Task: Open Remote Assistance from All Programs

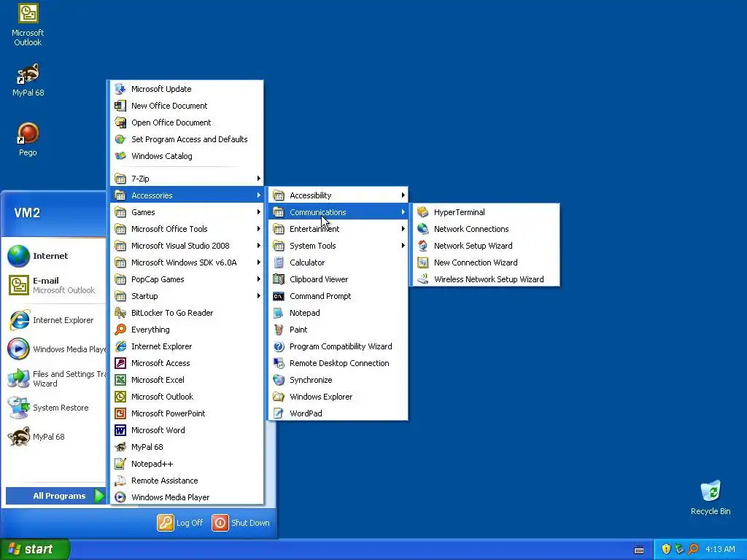Action: [187, 481]
